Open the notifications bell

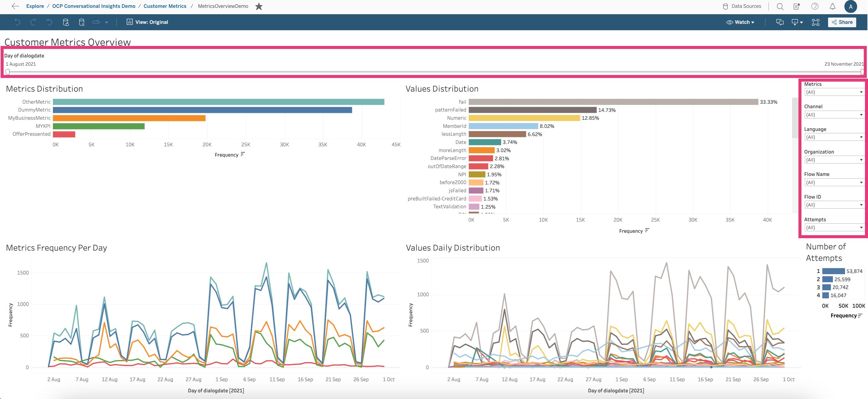click(832, 6)
